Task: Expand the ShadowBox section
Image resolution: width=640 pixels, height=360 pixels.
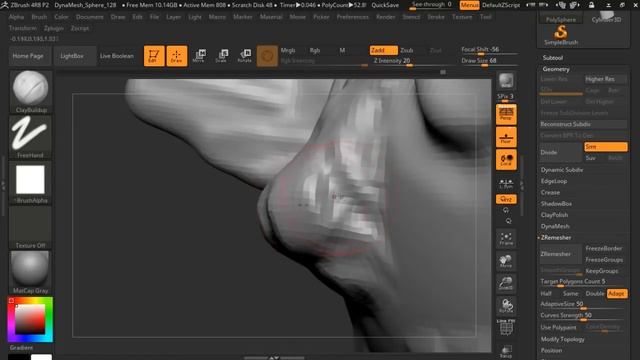Action: (556, 204)
